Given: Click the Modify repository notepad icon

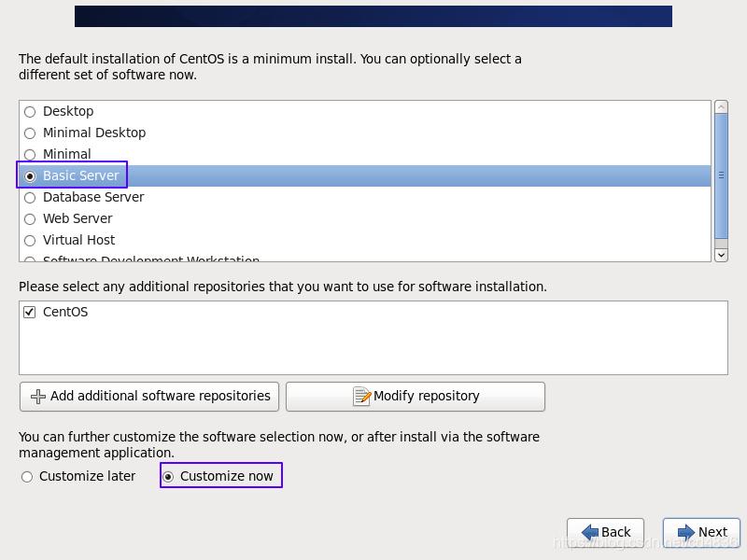Looking at the screenshot, I should 362,397.
